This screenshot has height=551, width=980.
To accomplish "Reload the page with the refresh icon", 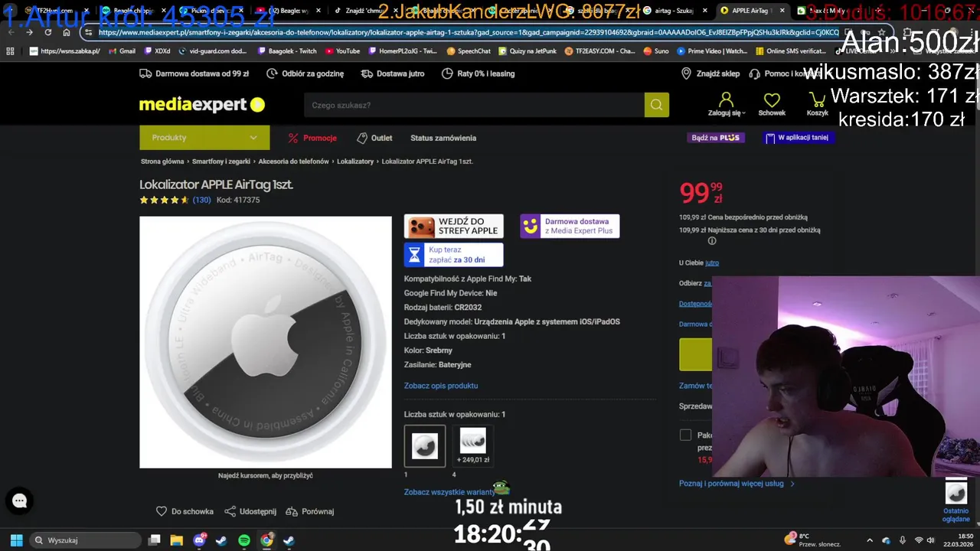I will point(47,33).
